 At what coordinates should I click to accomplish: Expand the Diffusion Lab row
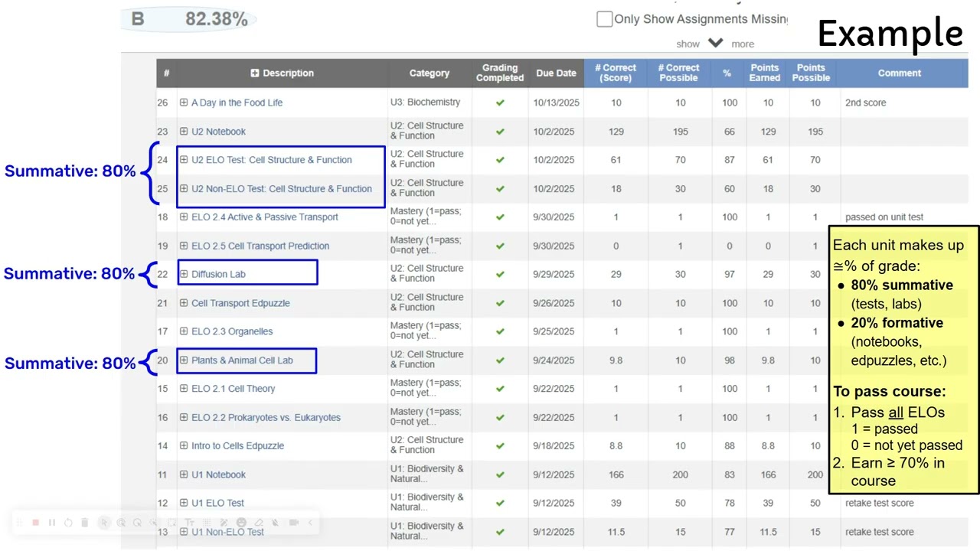click(184, 274)
